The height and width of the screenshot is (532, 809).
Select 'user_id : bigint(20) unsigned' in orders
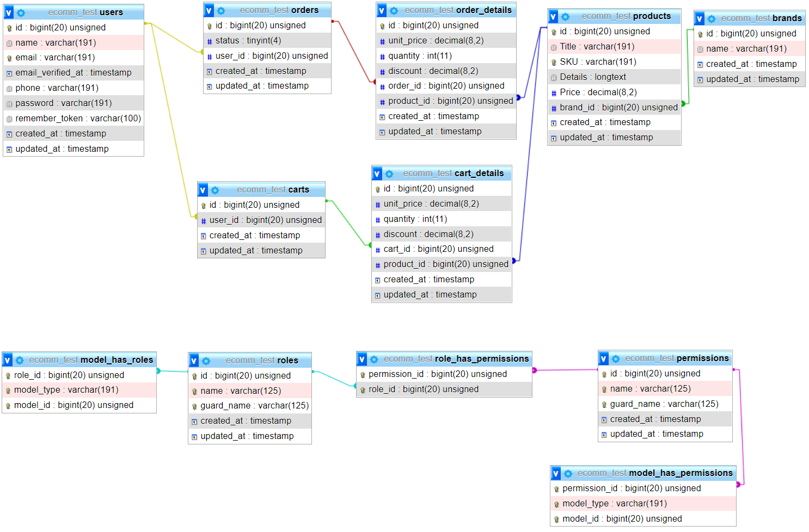[x=267, y=56]
